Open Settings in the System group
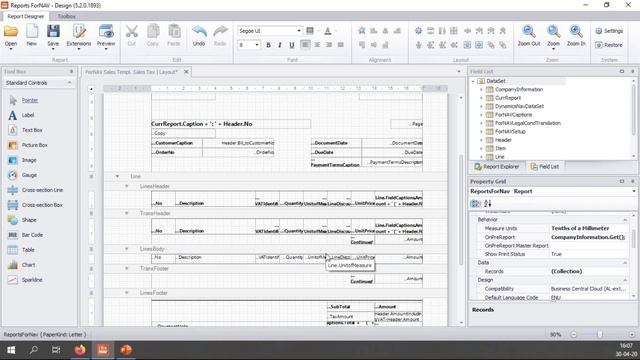The image size is (640, 360). tap(609, 31)
